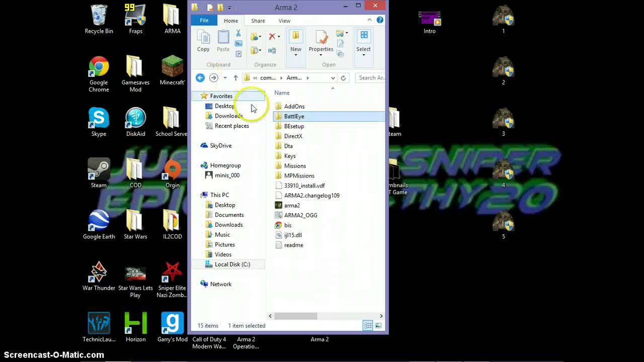
Task: Click scrollbar right arrow
Action: (x=381, y=316)
